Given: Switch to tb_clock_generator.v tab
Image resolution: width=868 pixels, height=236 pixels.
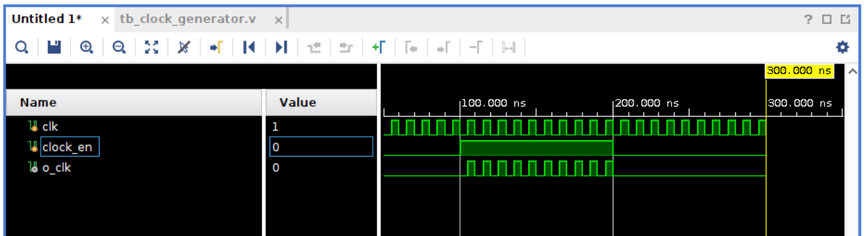Looking at the screenshot, I should point(187,19).
